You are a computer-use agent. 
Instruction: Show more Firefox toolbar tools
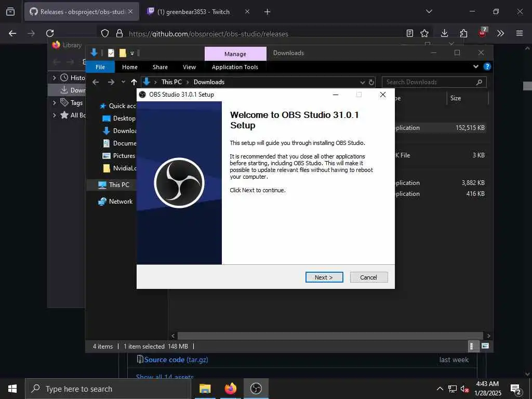coord(500,33)
